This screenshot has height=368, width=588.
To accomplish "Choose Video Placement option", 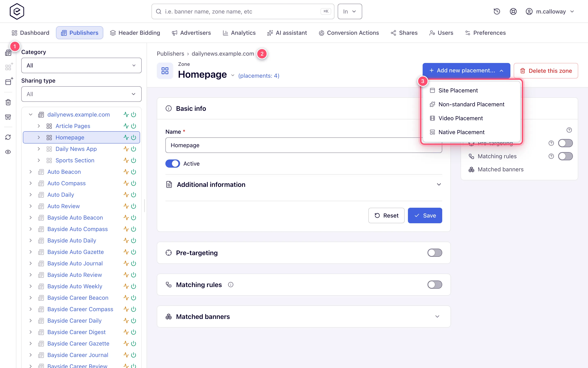I will coord(471,118).
